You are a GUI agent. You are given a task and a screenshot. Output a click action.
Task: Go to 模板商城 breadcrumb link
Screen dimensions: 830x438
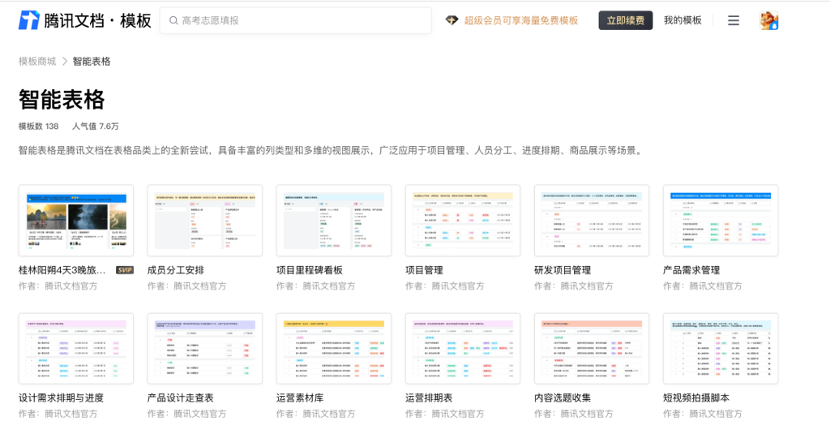[37, 62]
